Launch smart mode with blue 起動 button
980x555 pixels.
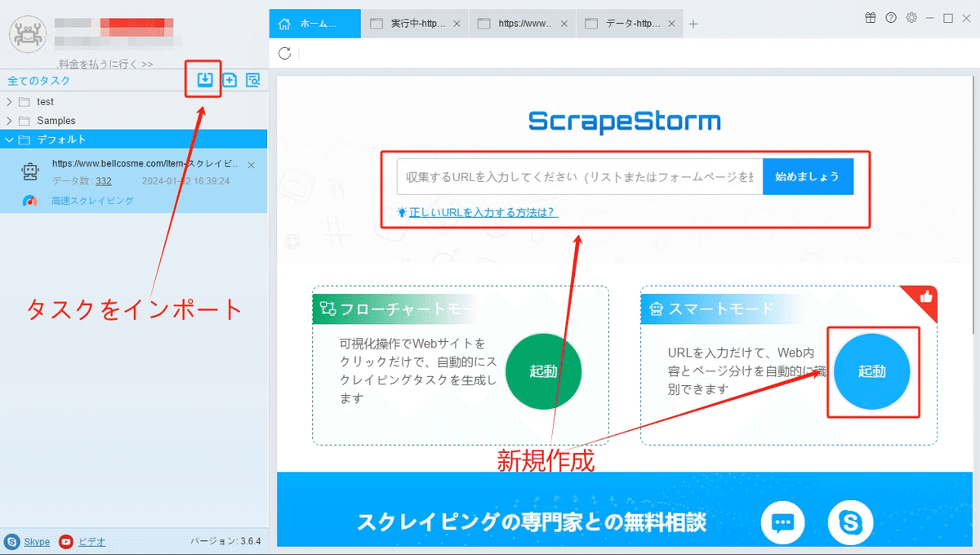point(872,371)
